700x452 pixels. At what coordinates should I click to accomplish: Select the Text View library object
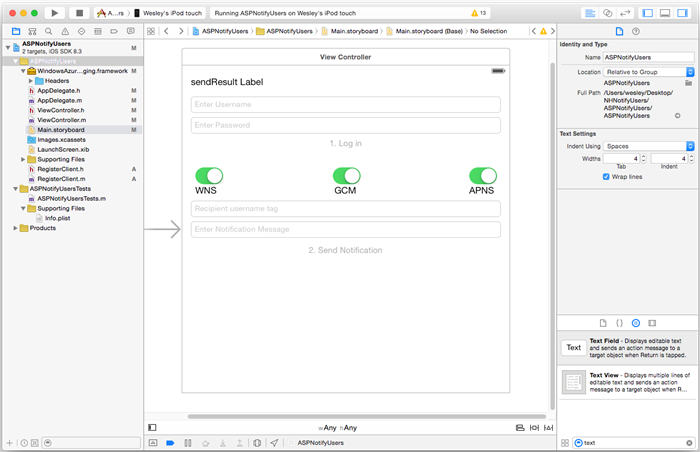click(x=627, y=382)
